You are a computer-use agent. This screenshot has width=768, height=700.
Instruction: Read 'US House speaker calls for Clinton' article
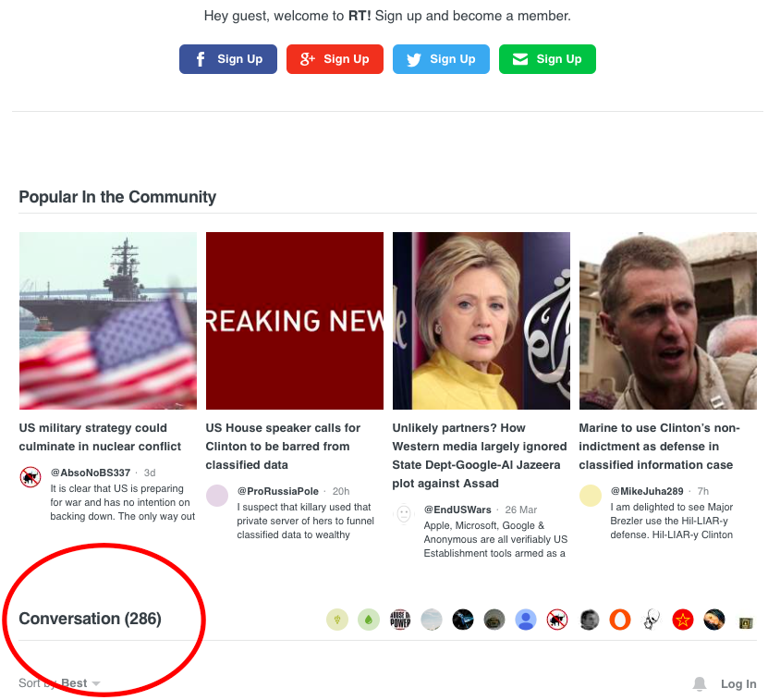click(x=283, y=447)
